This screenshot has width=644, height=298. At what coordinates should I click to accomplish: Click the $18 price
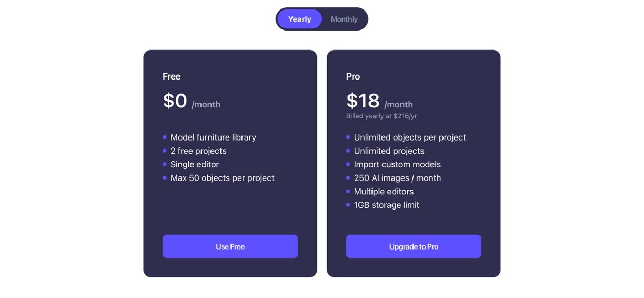(363, 101)
